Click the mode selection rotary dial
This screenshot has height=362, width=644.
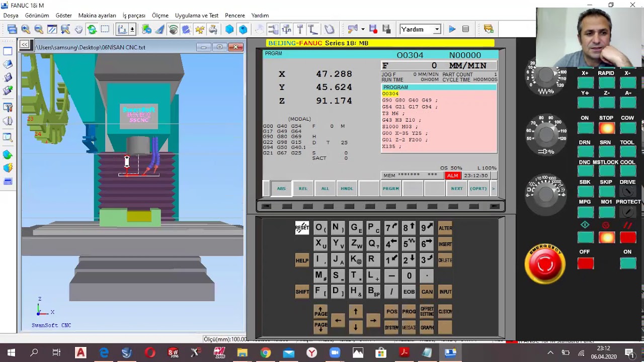click(546, 194)
